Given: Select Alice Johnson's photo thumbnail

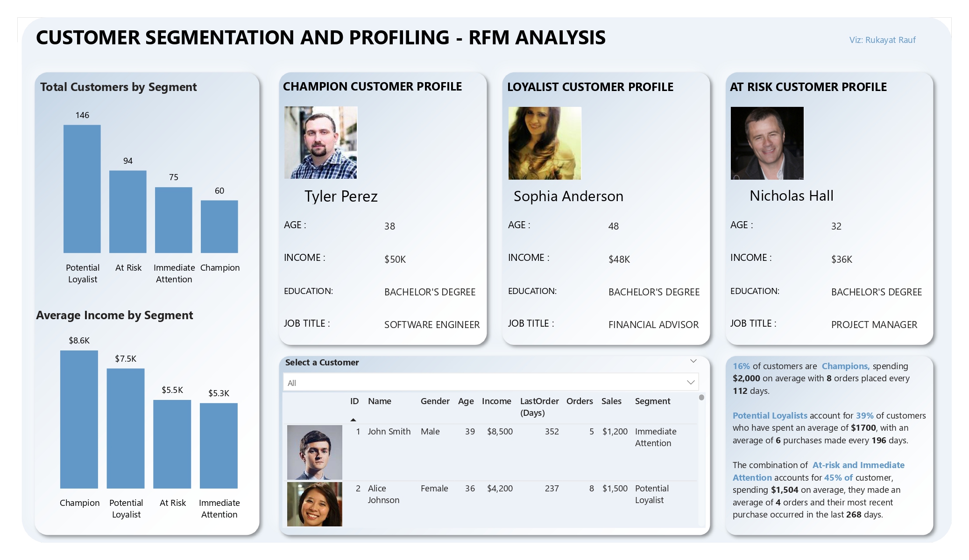Looking at the screenshot, I should point(314,504).
